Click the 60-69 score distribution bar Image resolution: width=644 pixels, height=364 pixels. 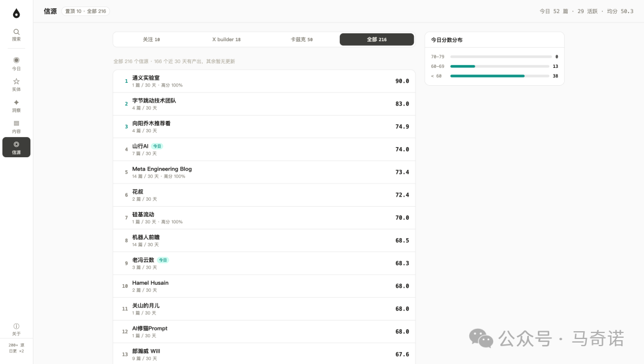pyautogui.click(x=500, y=66)
